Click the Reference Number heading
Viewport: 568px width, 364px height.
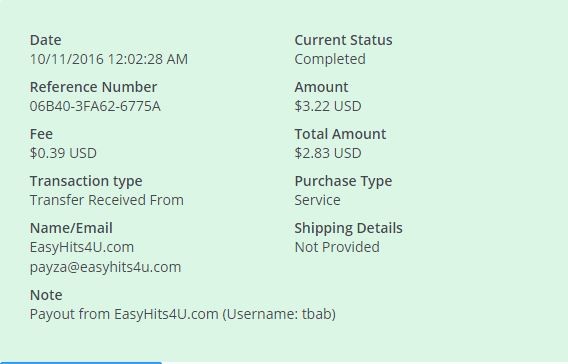[x=93, y=87]
